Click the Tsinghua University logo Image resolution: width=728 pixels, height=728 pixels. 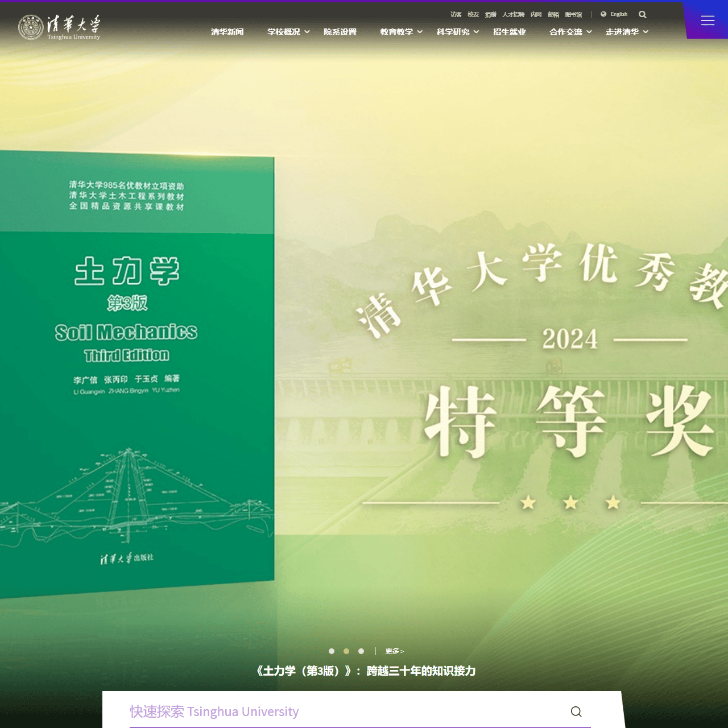click(59, 27)
